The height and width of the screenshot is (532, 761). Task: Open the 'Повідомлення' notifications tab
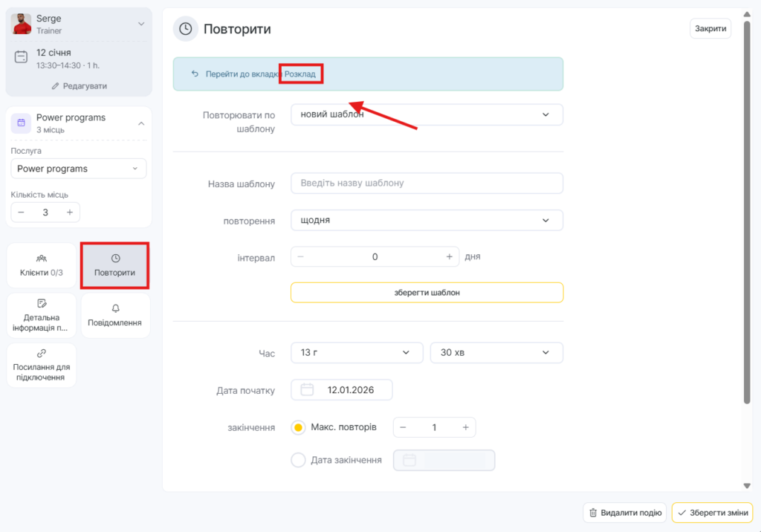pyautogui.click(x=115, y=316)
